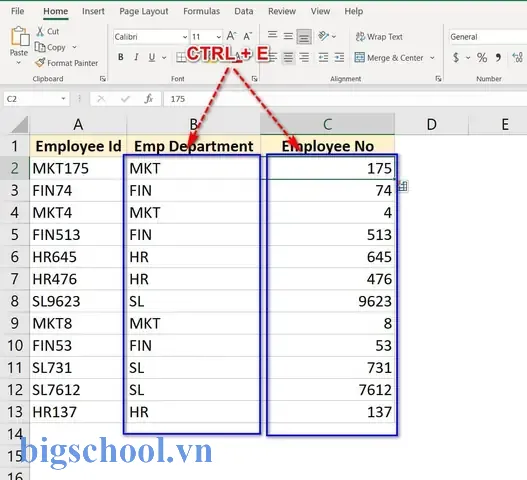
Task: Click Wrap Text button
Action: tap(379, 37)
